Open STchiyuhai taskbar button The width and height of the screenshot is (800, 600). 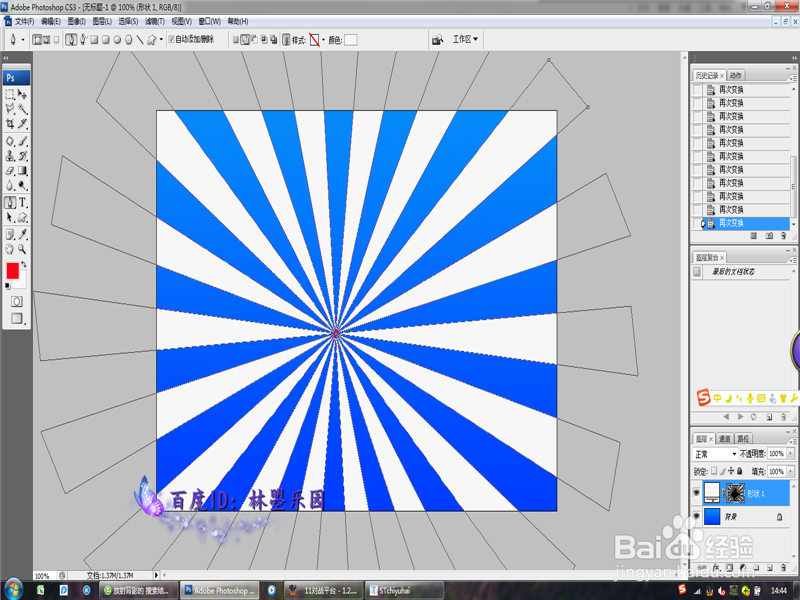pyautogui.click(x=405, y=590)
